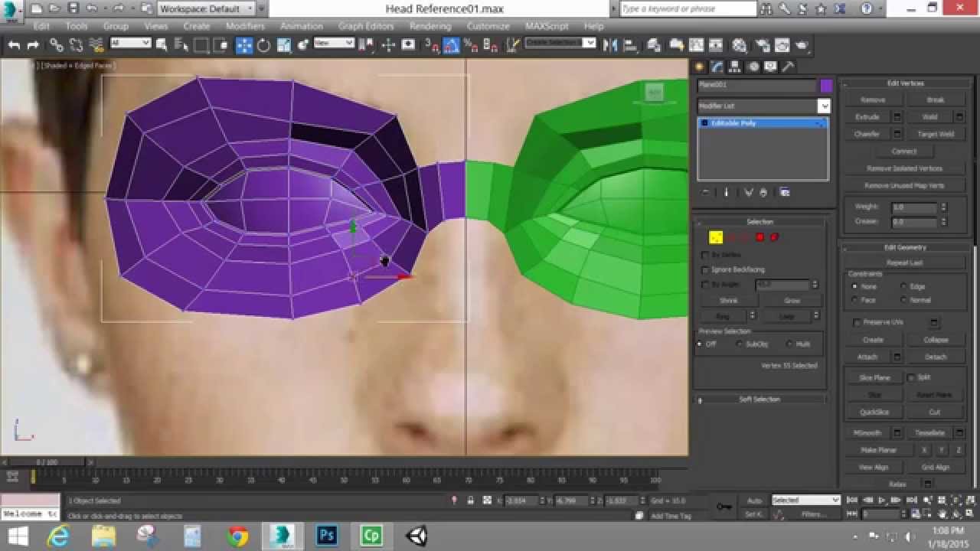Screen dimensions: 980x551
Task: Activate the Select Object tool
Action: pos(162,45)
